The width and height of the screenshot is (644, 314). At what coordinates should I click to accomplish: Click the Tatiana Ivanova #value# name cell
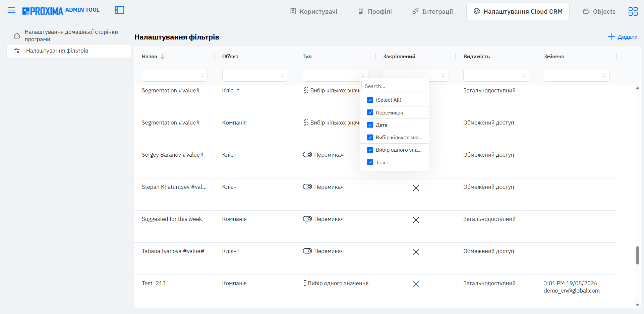[x=173, y=251]
